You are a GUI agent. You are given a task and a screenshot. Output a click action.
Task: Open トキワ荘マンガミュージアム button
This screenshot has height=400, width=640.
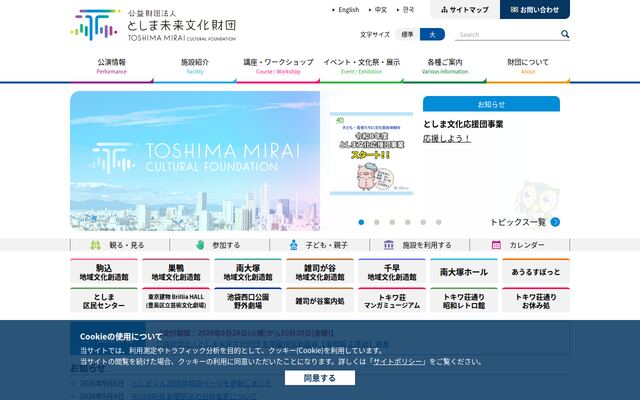pyautogui.click(x=392, y=300)
